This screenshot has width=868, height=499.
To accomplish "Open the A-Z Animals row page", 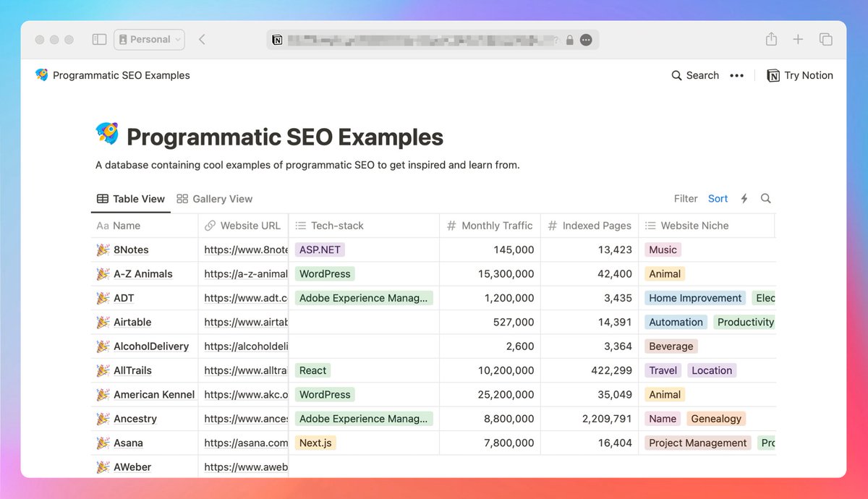I will 143,274.
